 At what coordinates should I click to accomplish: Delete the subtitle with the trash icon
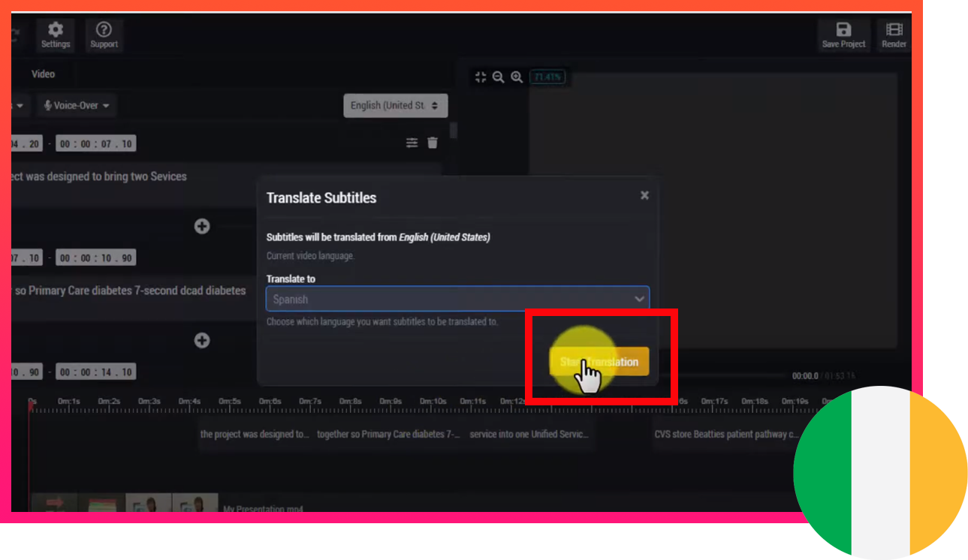click(433, 143)
